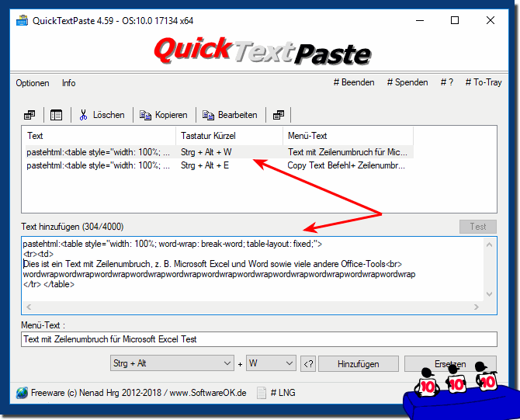Click the window-stack icon after Bearbeiten
Viewport: 520px width, 420px height.
[x=279, y=115]
